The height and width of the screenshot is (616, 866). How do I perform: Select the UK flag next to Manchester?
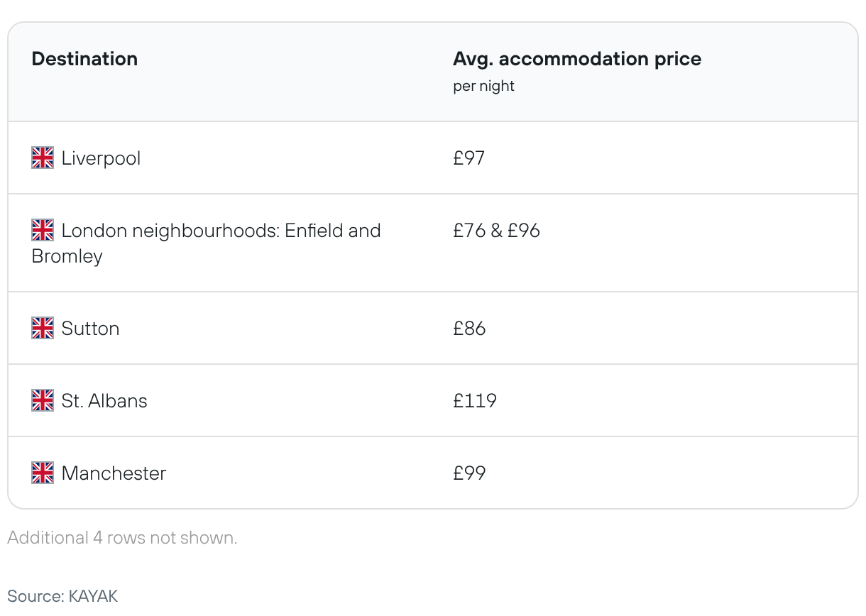coord(43,473)
